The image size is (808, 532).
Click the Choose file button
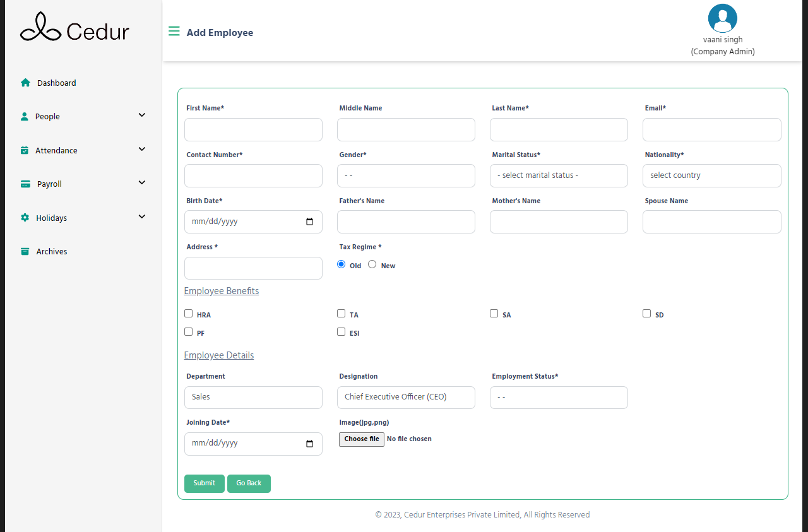(362, 439)
